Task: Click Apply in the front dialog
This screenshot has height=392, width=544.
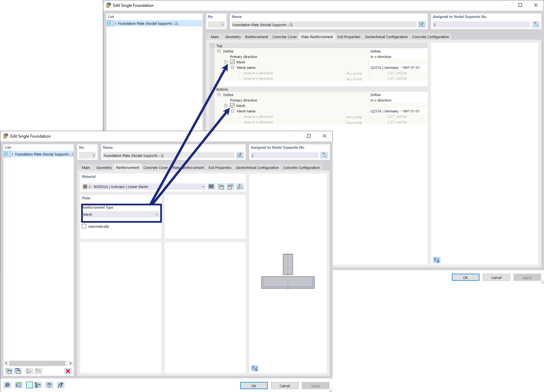Action: [316, 386]
